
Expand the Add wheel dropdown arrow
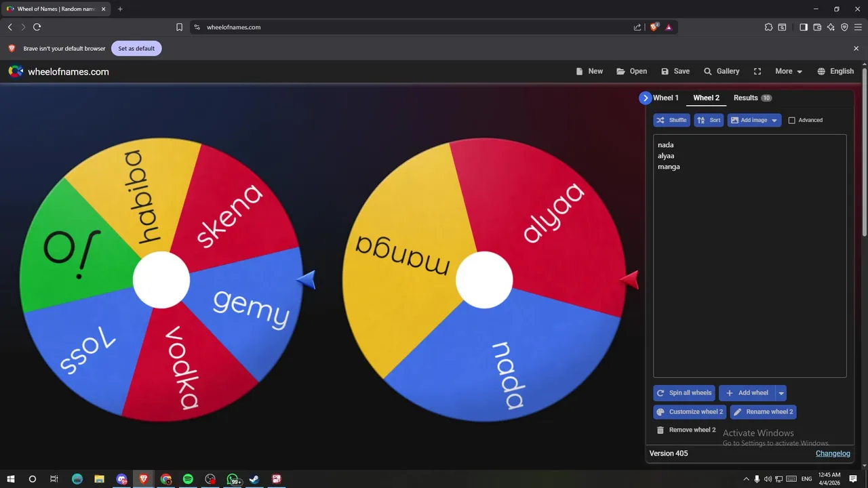tap(781, 393)
